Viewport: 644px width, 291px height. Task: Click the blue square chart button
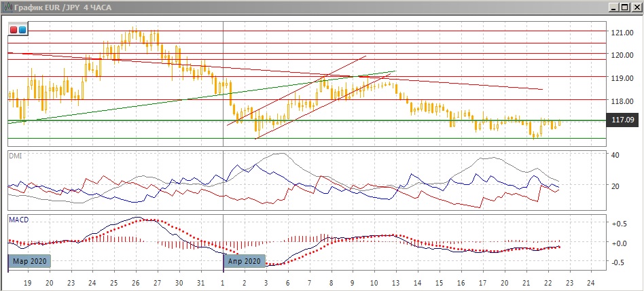coord(22,30)
